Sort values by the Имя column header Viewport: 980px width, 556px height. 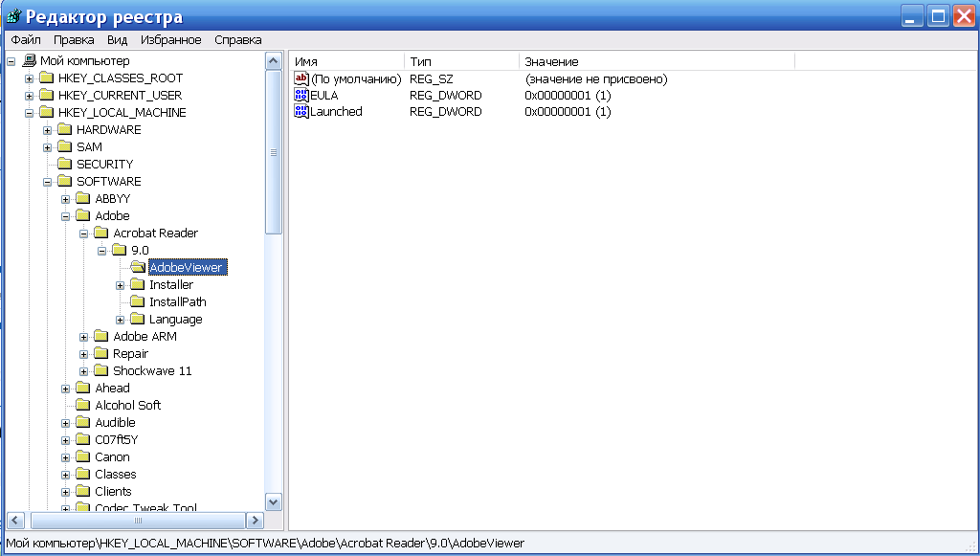[346, 62]
